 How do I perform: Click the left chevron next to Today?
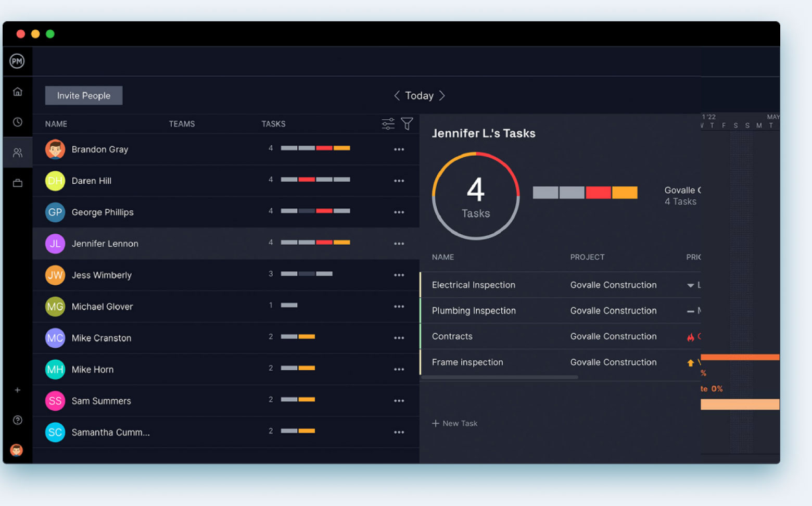click(x=396, y=95)
